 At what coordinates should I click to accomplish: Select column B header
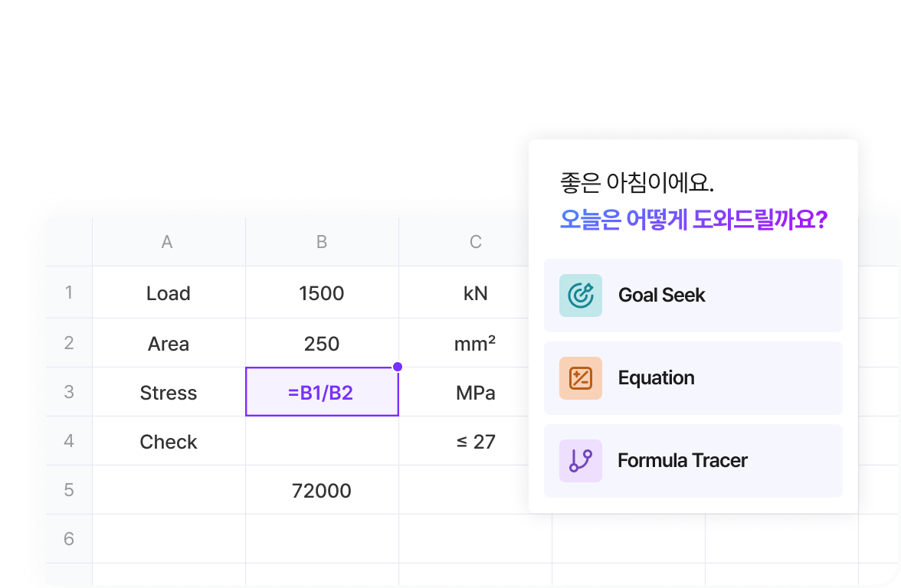322,243
